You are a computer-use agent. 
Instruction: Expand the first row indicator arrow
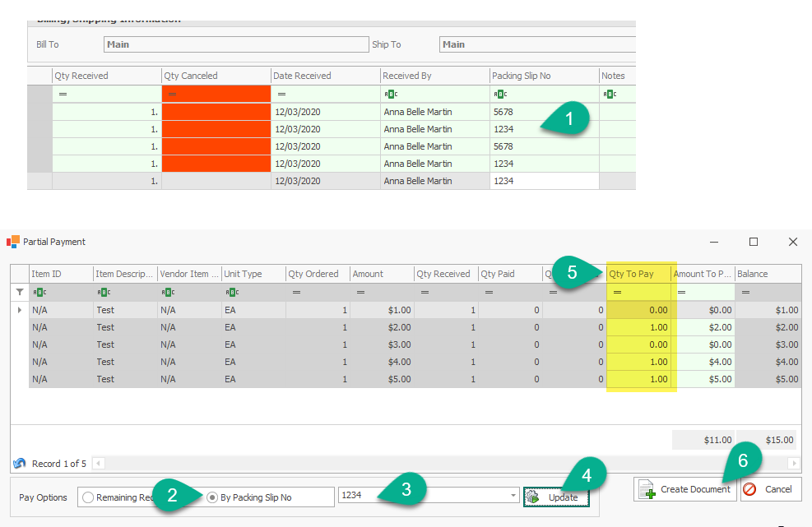[x=19, y=310]
